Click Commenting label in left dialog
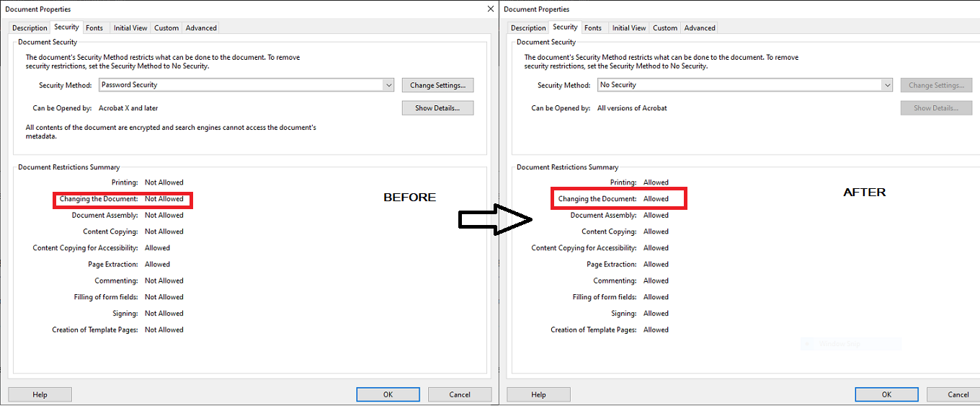This screenshot has width=980, height=406. (116, 281)
